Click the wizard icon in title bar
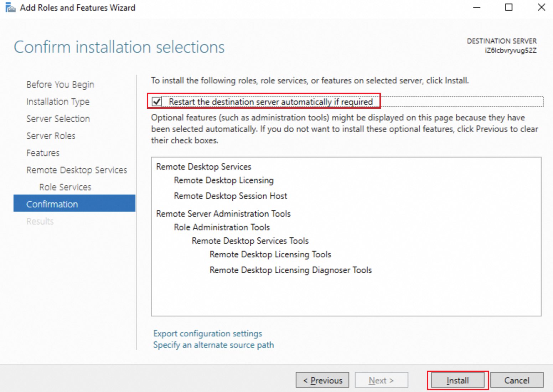 pos(11,7)
